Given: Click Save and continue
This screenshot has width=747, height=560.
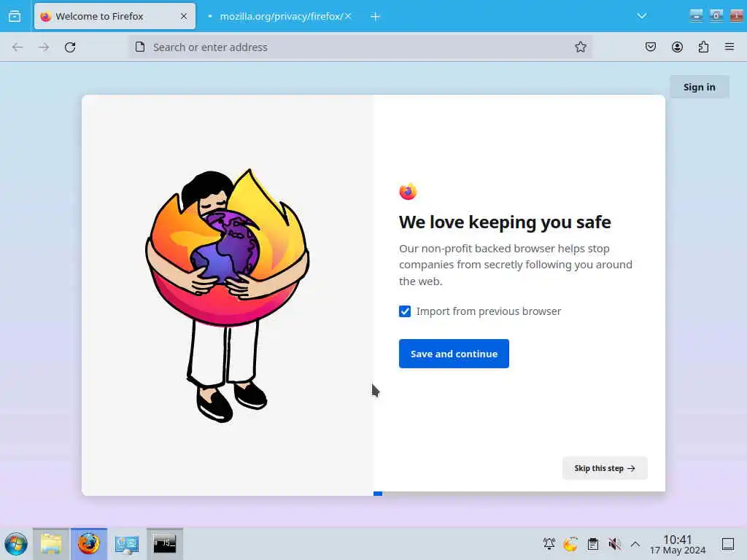Looking at the screenshot, I should (454, 354).
